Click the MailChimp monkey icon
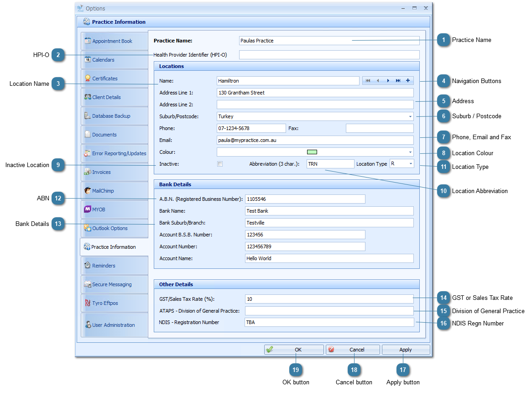Viewport: 532px width, 393px height. [88, 190]
